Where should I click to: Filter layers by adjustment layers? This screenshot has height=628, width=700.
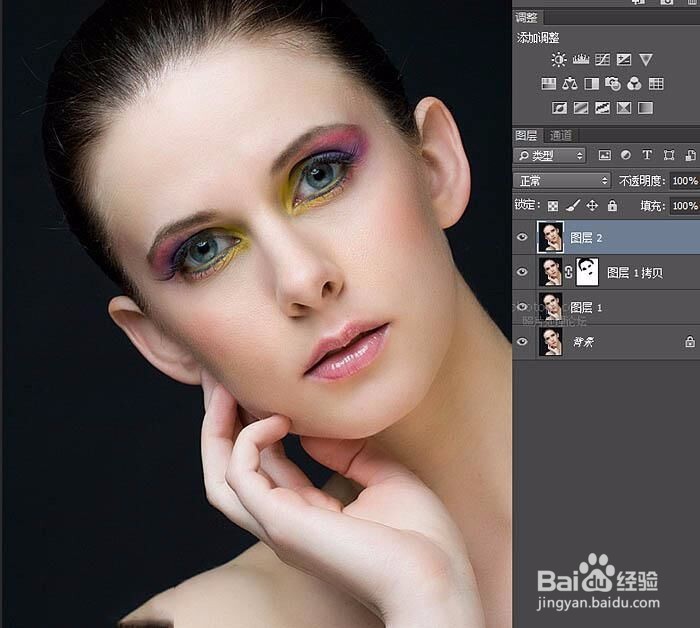(626, 155)
